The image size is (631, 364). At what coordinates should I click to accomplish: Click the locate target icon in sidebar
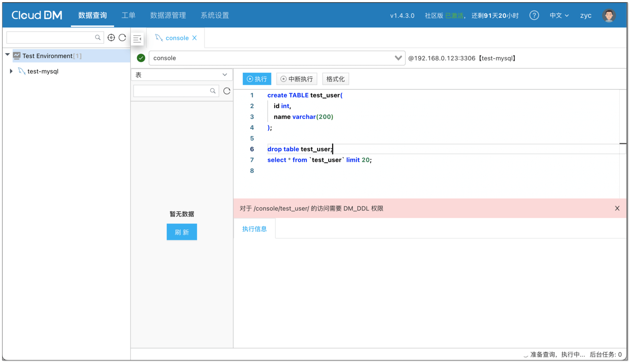click(x=111, y=38)
